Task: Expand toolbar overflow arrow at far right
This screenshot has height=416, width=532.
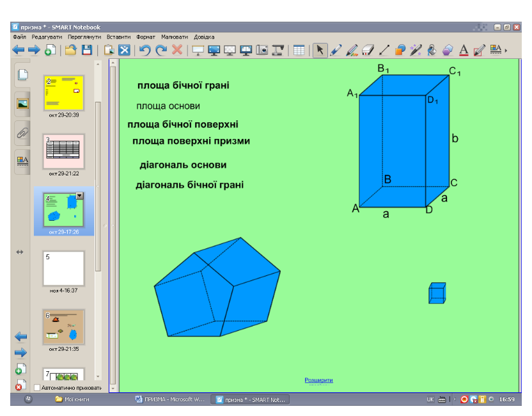Action: tap(506, 50)
